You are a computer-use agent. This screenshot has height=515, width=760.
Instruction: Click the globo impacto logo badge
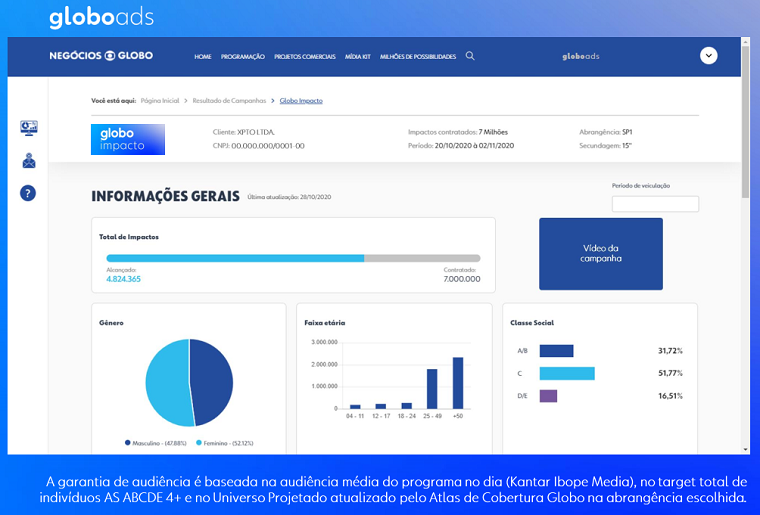click(x=127, y=139)
